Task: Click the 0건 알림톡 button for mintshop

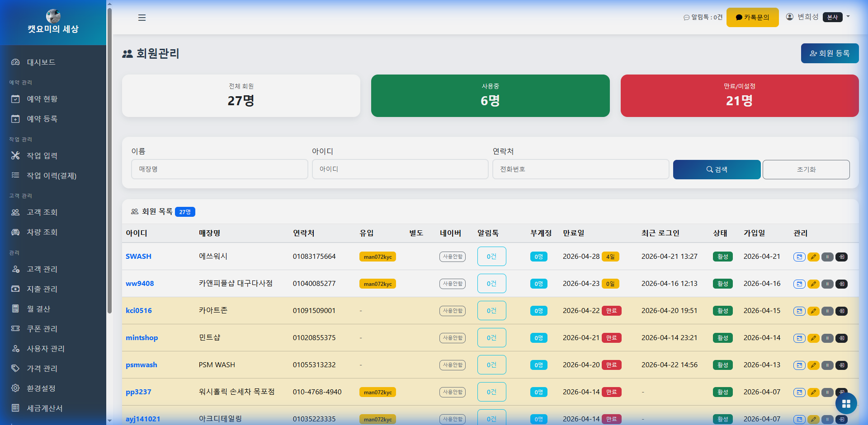Action: 491,338
